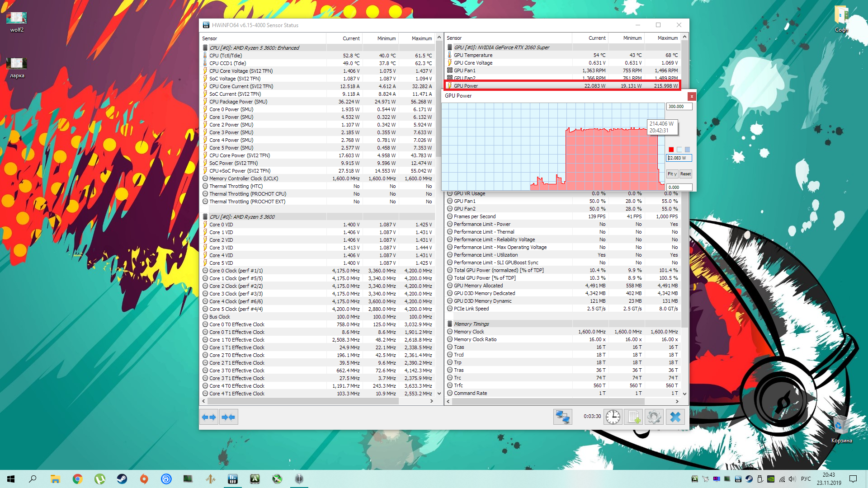Click the blue X close sensors button
868x488 pixels.
tap(675, 417)
